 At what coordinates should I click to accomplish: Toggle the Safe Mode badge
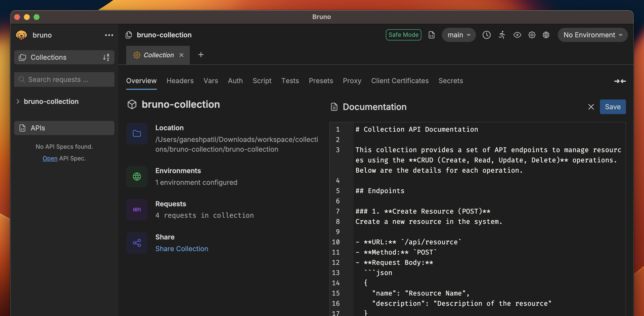403,35
